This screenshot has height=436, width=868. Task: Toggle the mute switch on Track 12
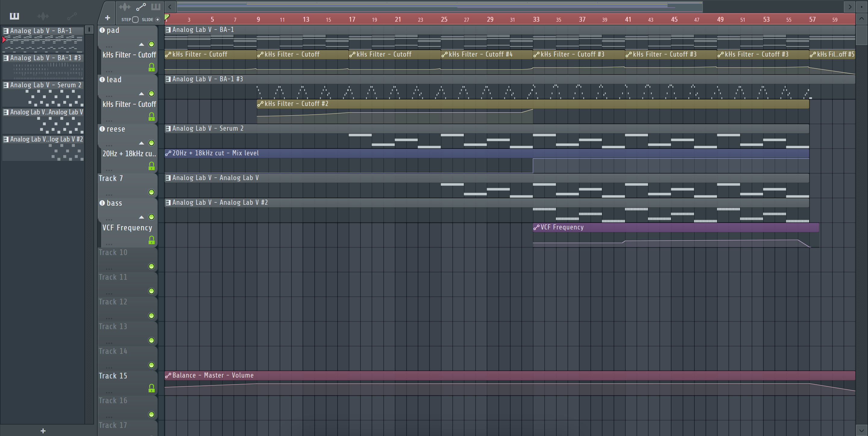pyautogui.click(x=152, y=316)
